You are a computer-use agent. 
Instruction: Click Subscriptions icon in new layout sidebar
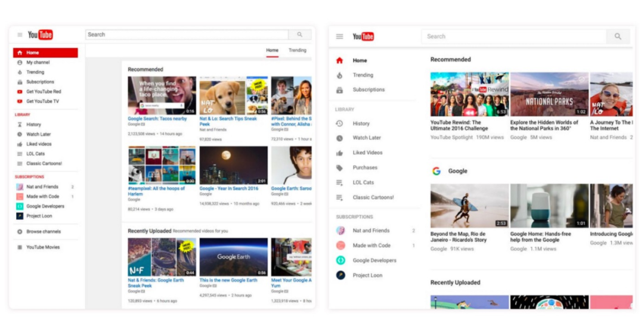click(340, 90)
